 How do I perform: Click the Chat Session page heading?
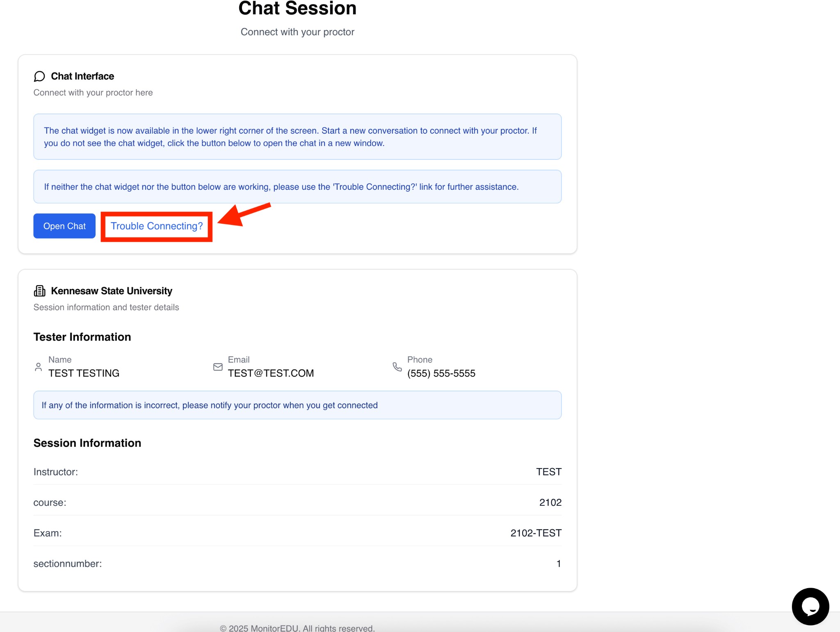tap(297, 9)
